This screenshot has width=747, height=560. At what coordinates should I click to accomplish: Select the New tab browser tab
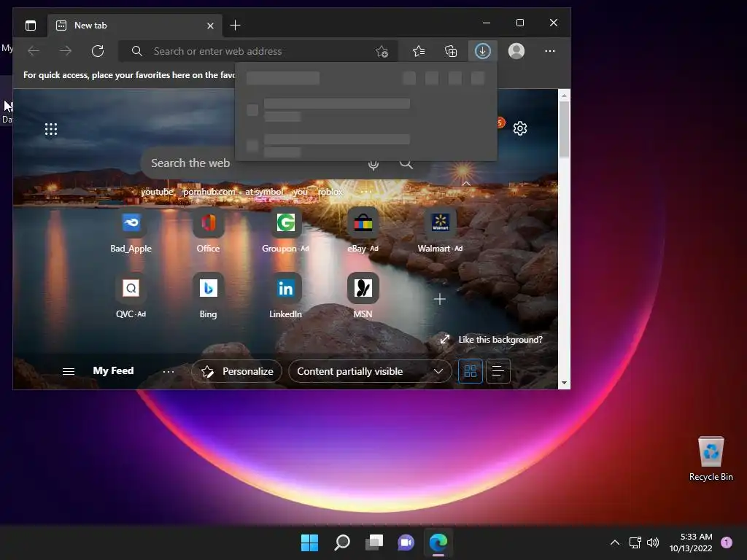click(134, 26)
